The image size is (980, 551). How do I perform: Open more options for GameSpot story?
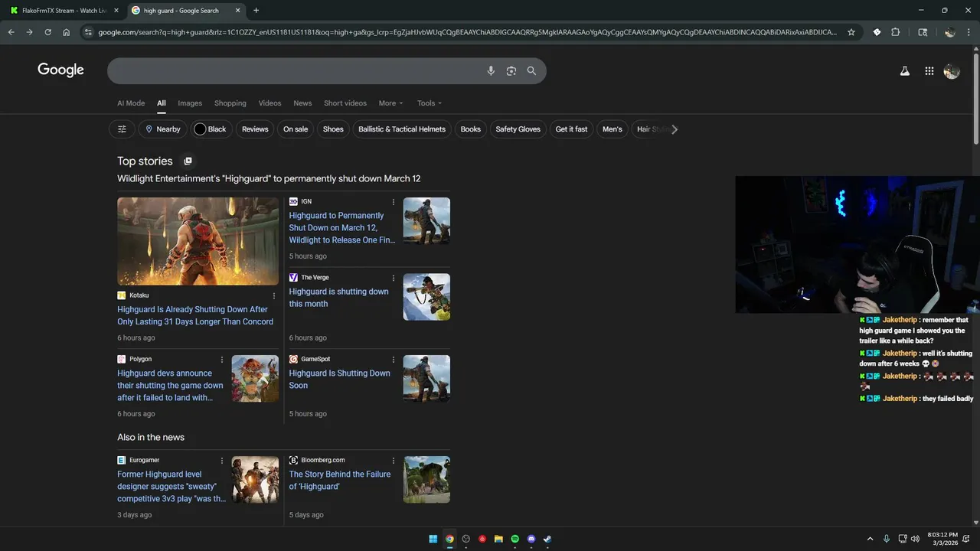click(x=394, y=360)
